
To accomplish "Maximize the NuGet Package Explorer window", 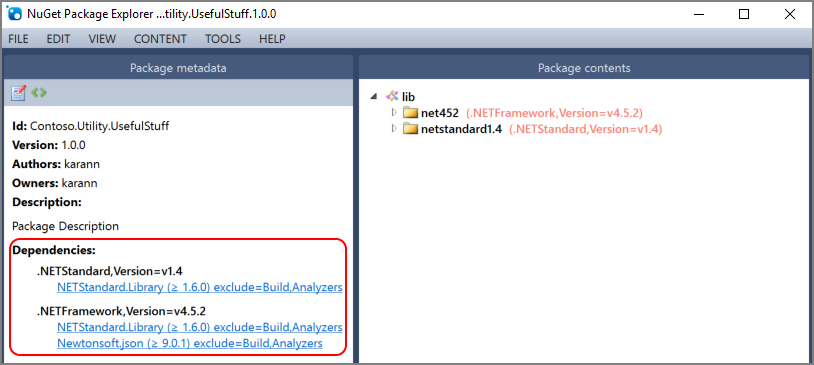I will (x=744, y=14).
